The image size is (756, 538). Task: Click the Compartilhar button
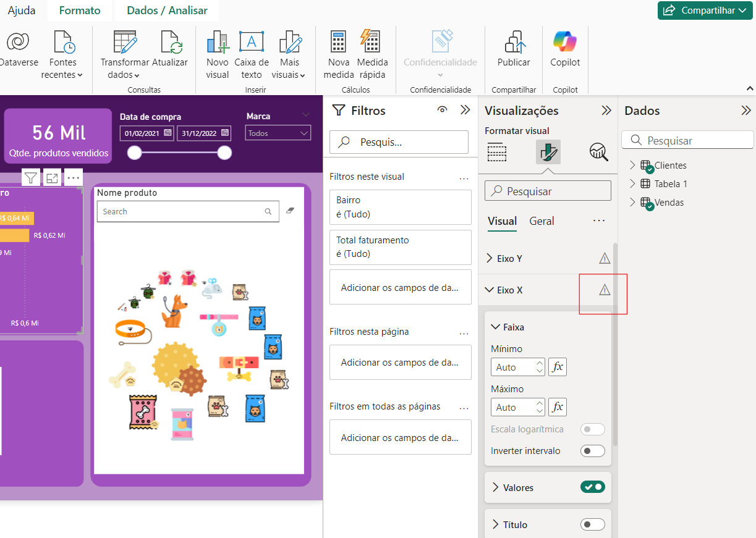point(705,11)
